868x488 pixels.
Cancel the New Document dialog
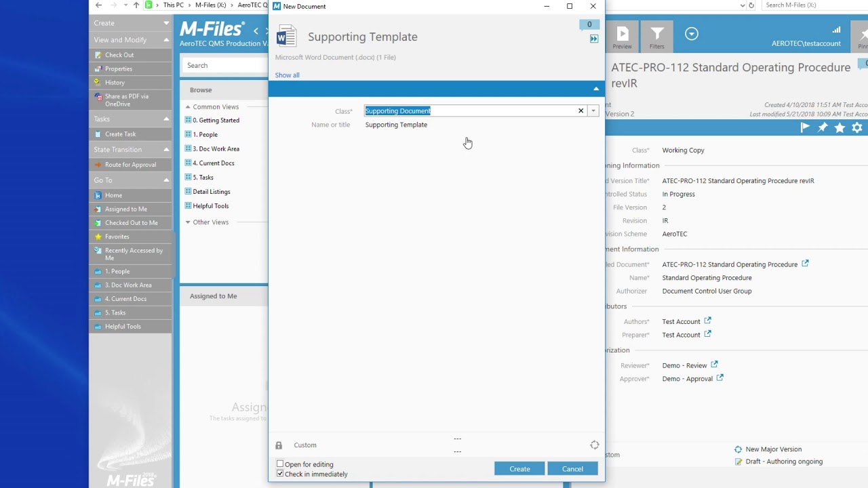click(x=572, y=469)
